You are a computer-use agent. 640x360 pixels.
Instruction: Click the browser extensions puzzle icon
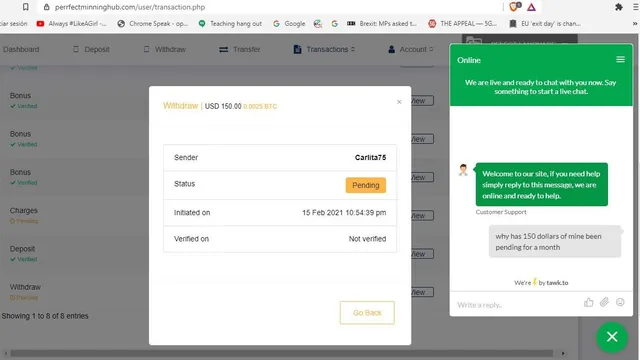click(619, 7)
